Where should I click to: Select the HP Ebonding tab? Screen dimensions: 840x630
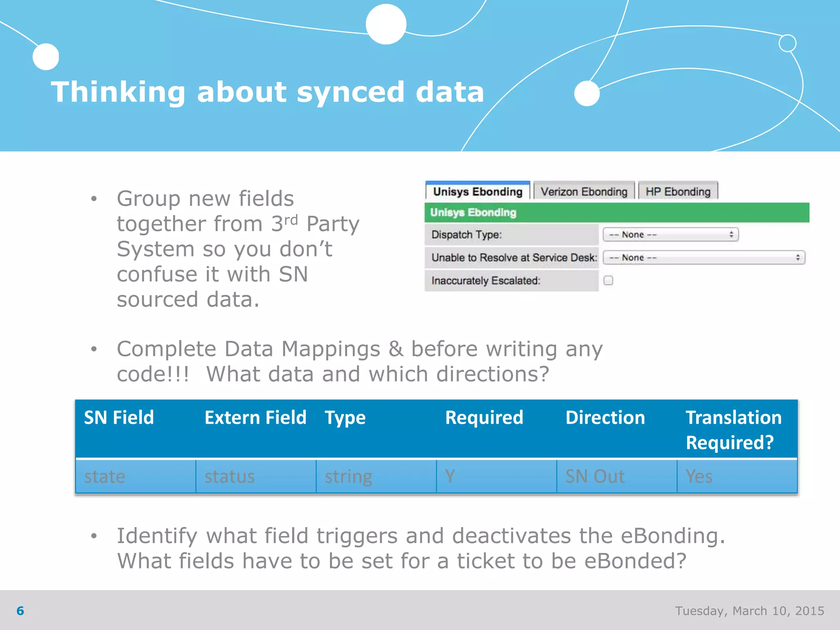pyautogui.click(x=678, y=192)
